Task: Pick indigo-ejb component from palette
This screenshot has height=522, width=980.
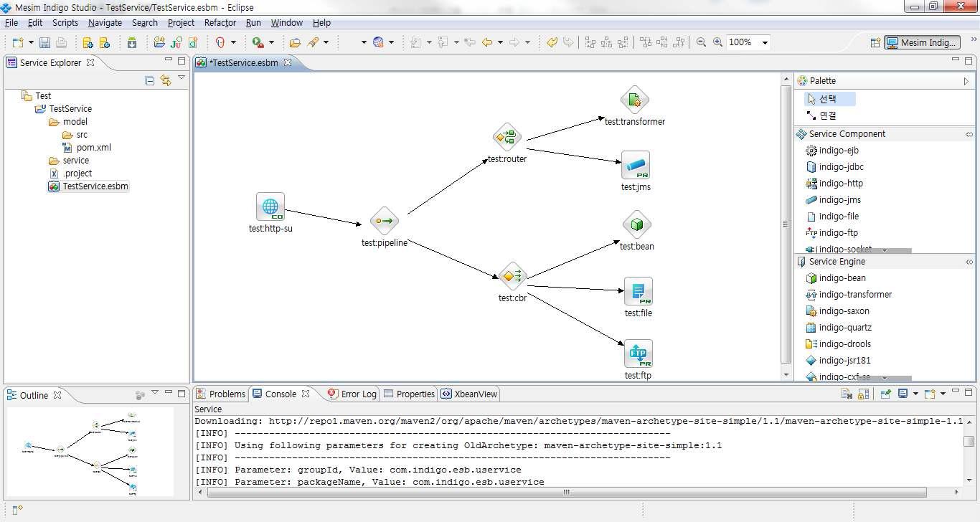Action: tap(832, 151)
